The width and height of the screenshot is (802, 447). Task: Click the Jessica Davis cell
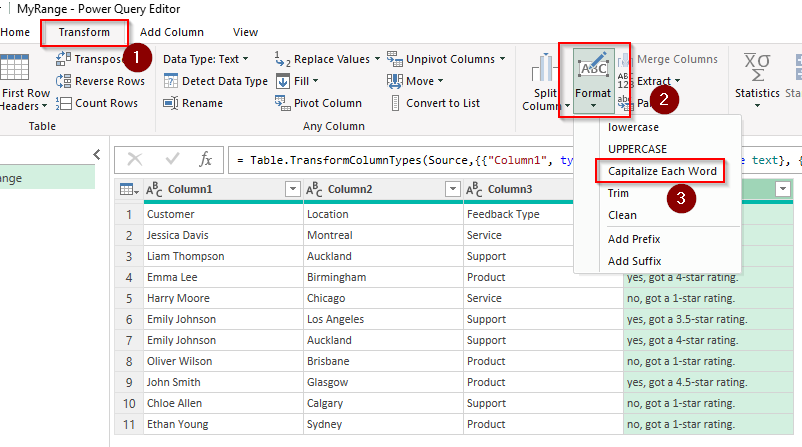224,235
